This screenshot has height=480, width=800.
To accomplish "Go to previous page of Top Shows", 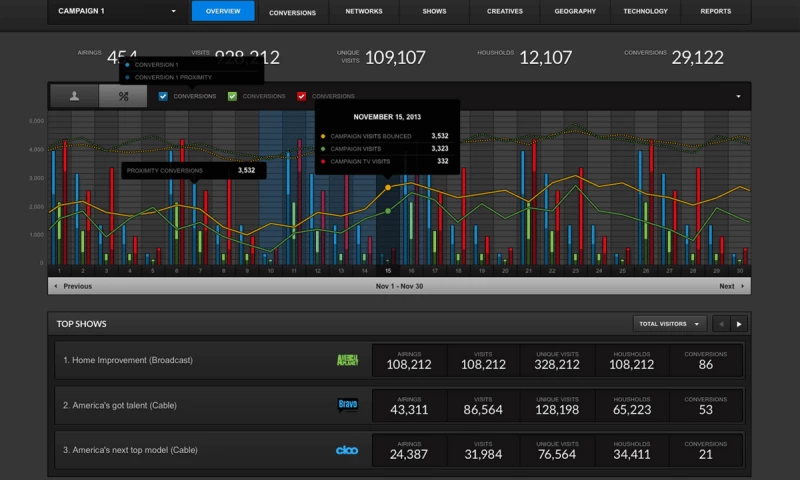I will point(720,324).
